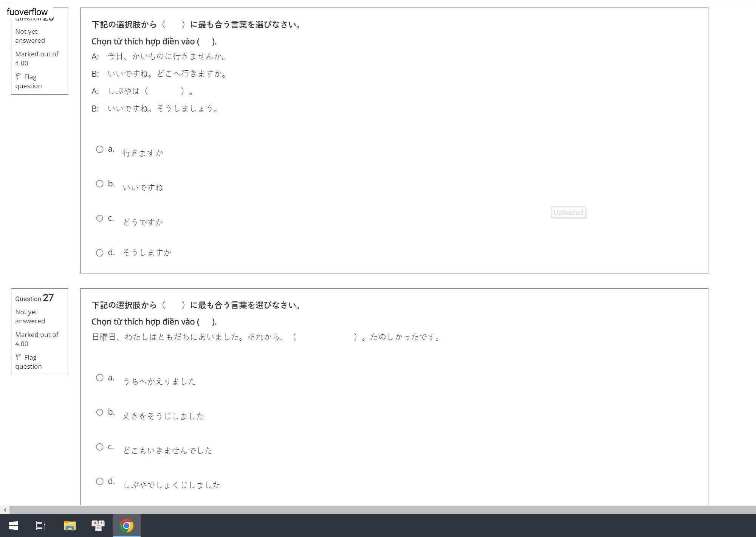Click the fuoverflow label
The height and width of the screenshot is (537, 756).
tap(27, 12)
